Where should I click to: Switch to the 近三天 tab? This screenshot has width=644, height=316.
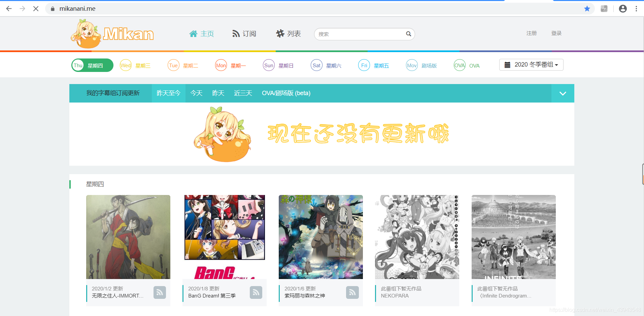[243, 93]
